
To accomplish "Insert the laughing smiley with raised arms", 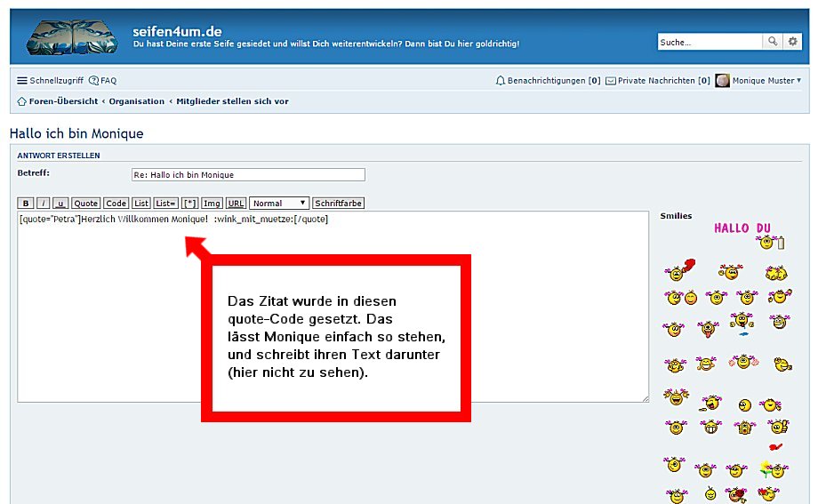I will click(x=676, y=397).
